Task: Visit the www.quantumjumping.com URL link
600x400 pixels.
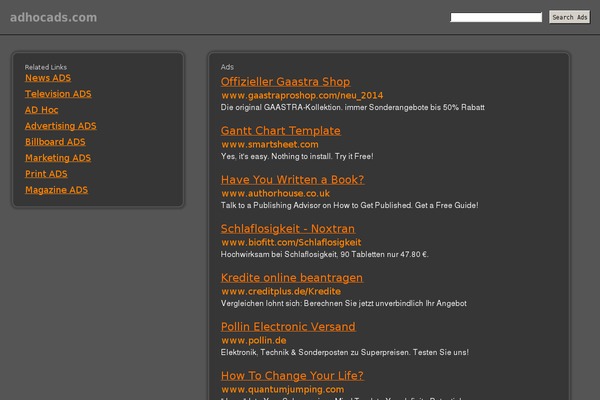Action: click(282, 389)
